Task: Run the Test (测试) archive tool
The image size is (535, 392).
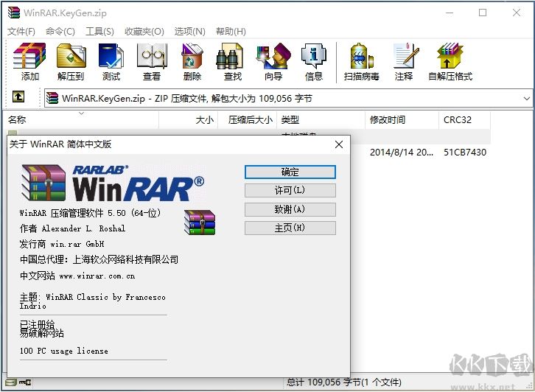Action: pyautogui.click(x=111, y=62)
